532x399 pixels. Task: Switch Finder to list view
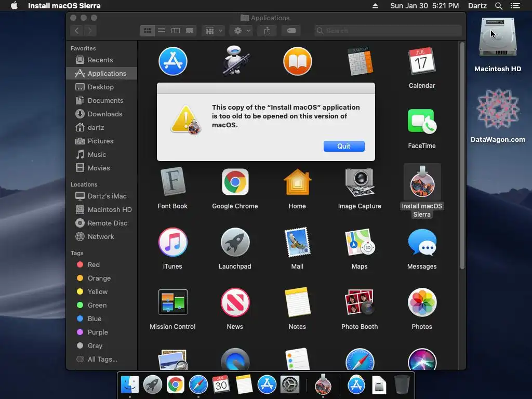(x=162, y=31)
